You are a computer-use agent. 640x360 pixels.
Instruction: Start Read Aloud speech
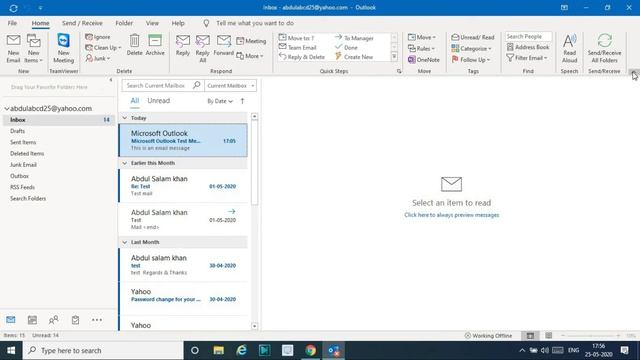[569, 49]
